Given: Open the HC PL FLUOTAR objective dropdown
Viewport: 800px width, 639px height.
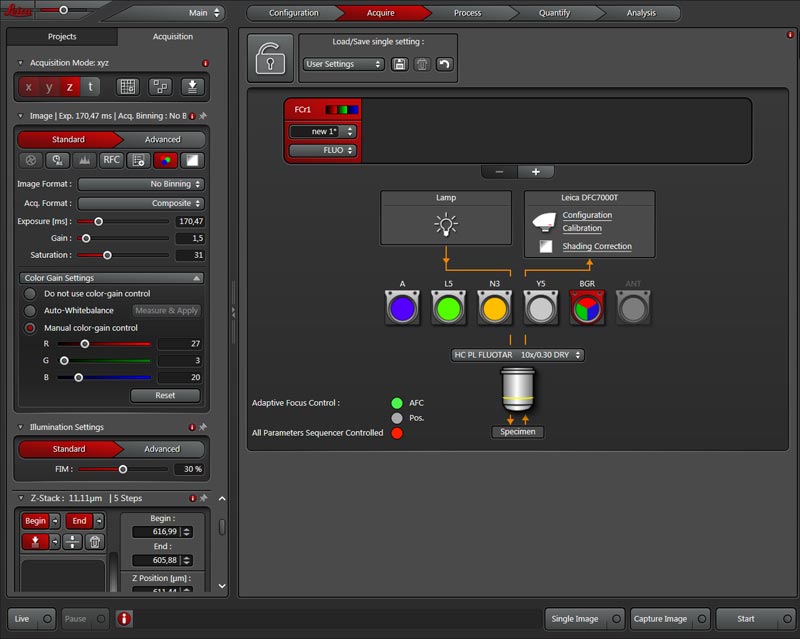Looking at the screenshot, I should [x=517, y=355].
